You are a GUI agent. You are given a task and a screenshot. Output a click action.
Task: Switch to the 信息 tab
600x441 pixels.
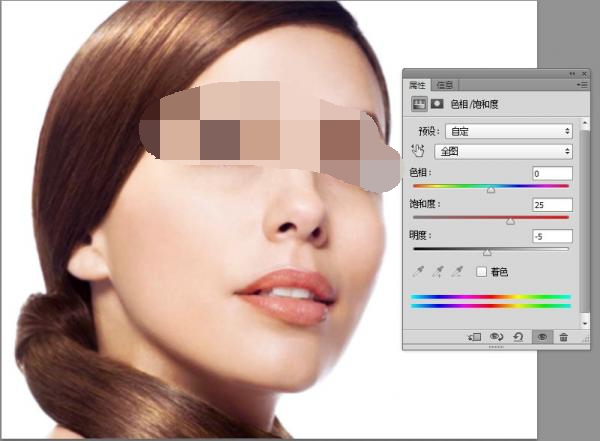444,85
